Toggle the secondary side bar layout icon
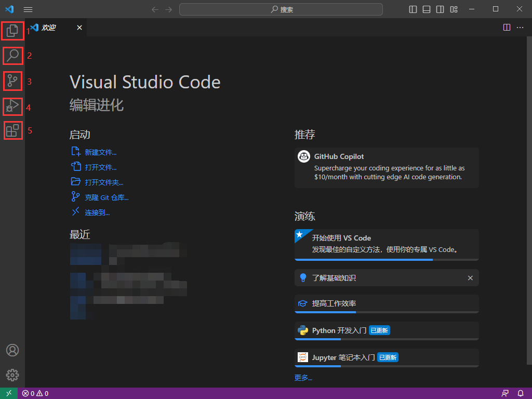The width and height of the screenshot is (532, 399). pyautogui.click(x=440, y=9)
